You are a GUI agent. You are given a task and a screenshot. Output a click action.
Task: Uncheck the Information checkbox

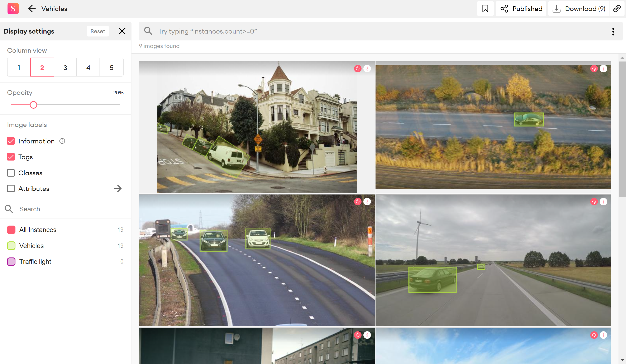coord(11,141)
